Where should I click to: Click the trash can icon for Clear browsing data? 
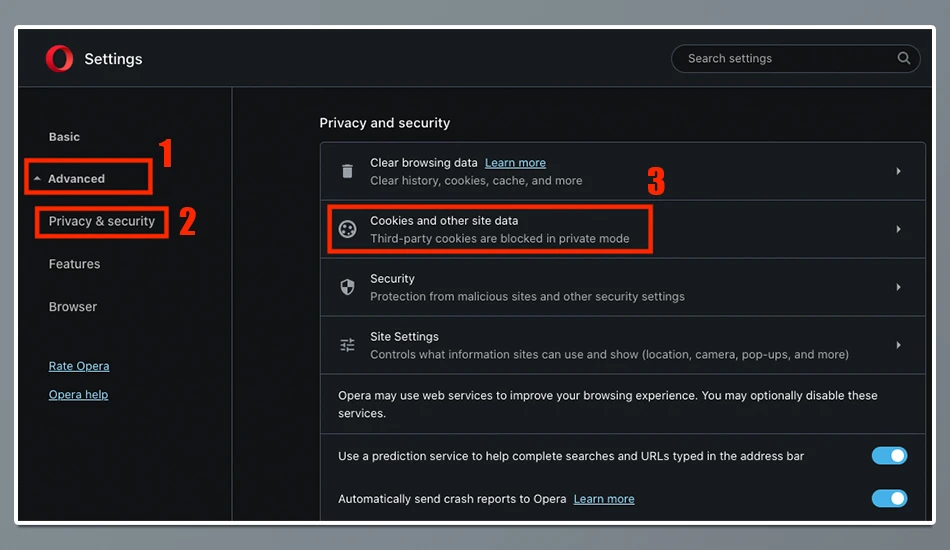[x=347, y=171]
